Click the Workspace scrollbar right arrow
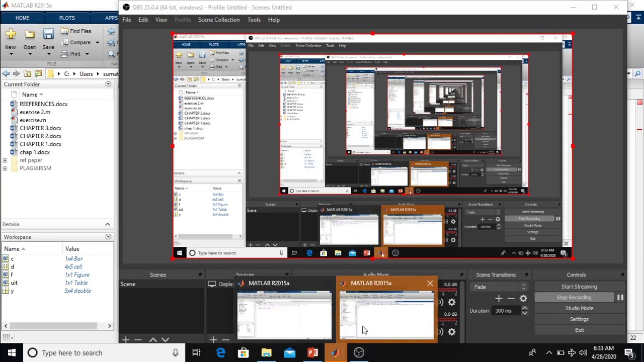The height and width of the screenshot is (362, 644). pos(109,326)
